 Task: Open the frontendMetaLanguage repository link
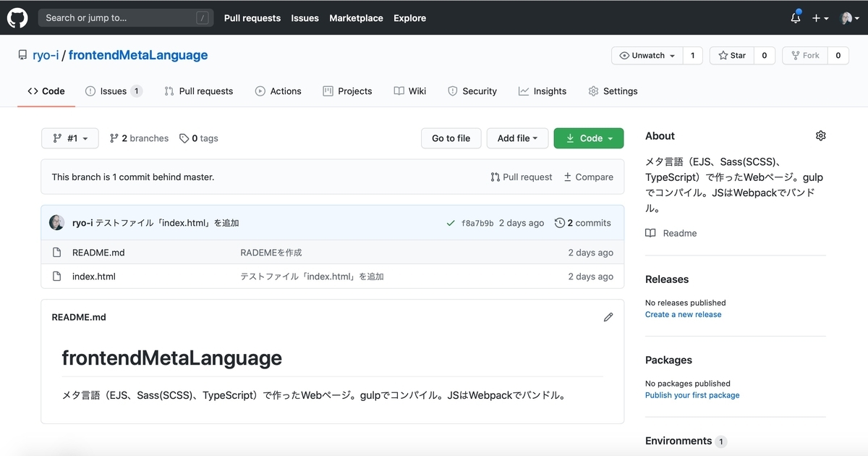click(x=138, y=55)
